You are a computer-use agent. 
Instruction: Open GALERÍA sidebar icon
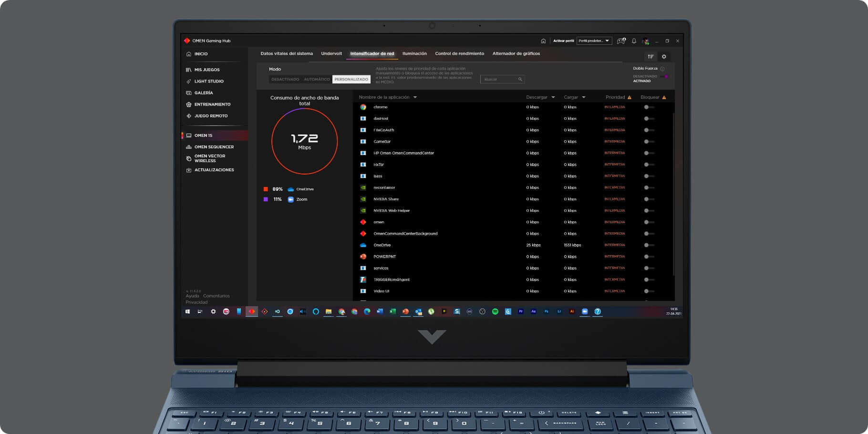189,93
